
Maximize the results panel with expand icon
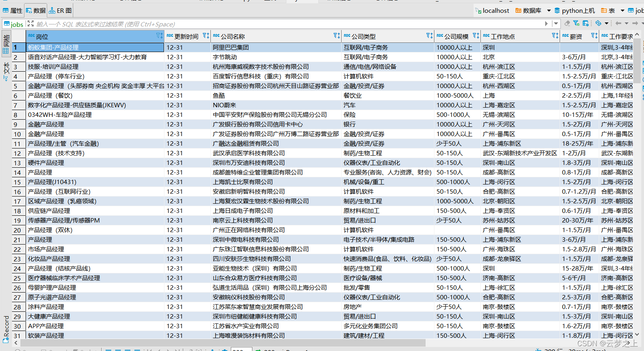coord(30,24)
